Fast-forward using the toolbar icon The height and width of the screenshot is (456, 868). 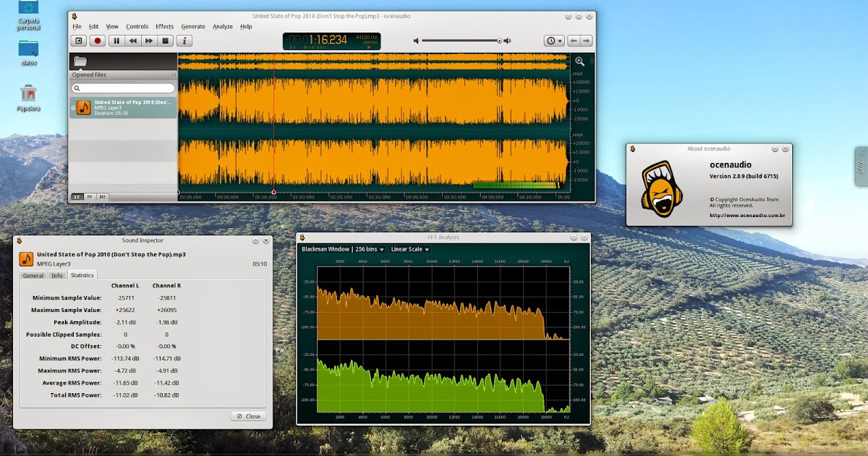pyautogui.click(x=149, y=41)
